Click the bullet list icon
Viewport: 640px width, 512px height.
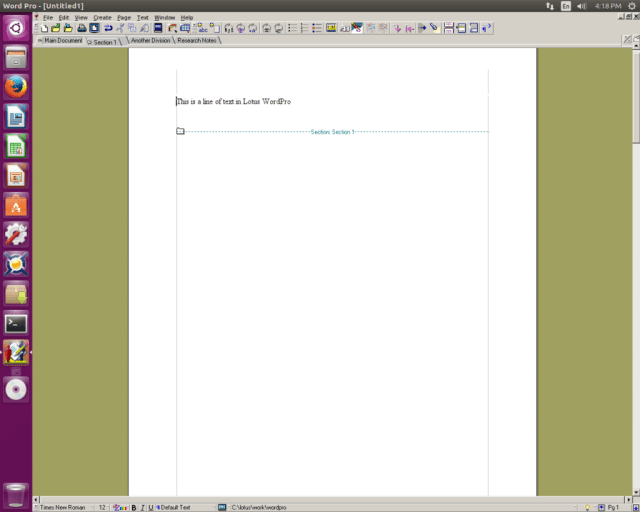292,28
